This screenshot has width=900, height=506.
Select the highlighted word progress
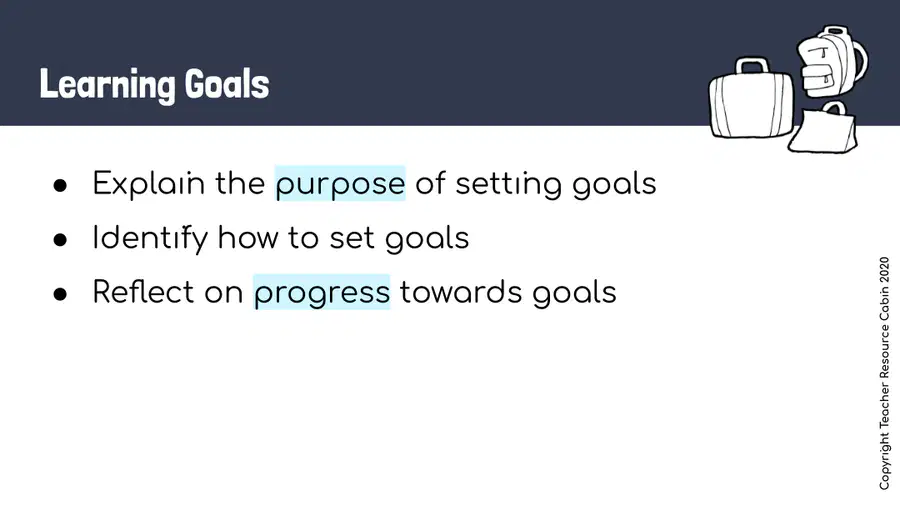tap(321, 293)
